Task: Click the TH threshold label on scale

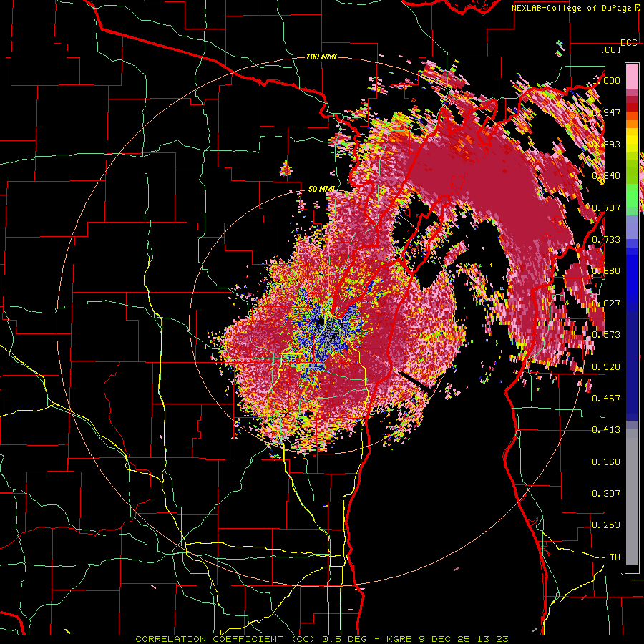Action: [x=615, y=557]
